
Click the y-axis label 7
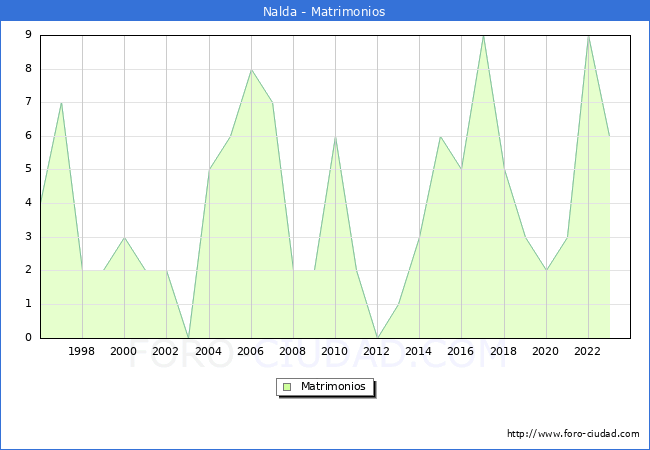point(28,102)
